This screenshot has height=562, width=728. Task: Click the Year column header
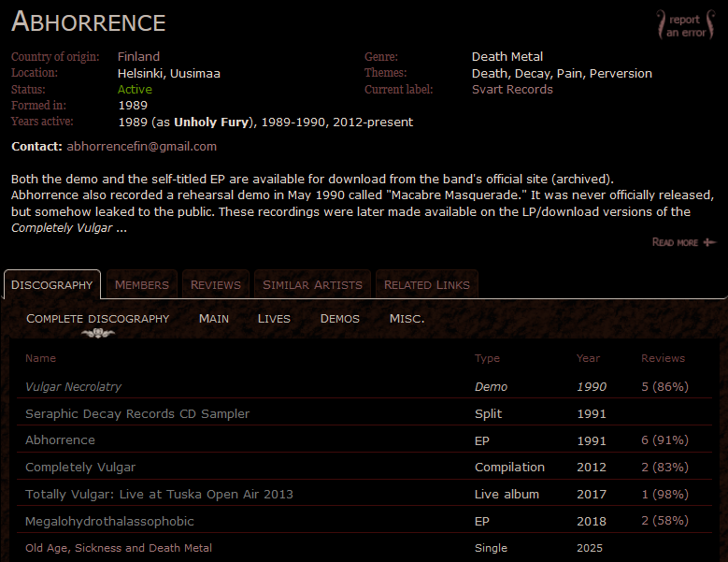point(588,358)
